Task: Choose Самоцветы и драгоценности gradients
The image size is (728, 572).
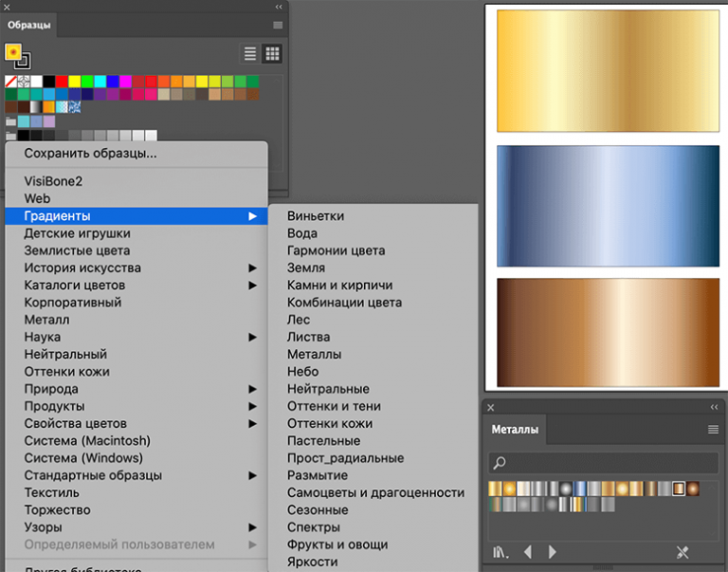Action: (x=375, y=492)
